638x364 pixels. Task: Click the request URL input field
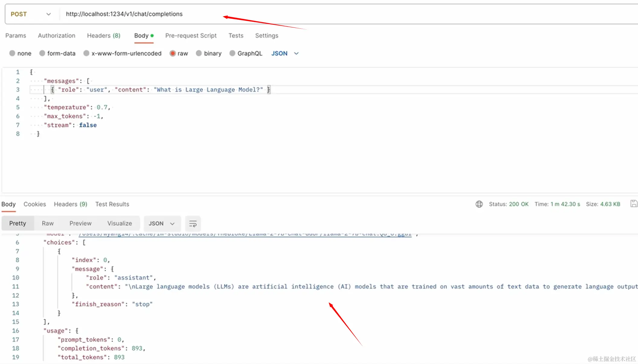point(272,14)
